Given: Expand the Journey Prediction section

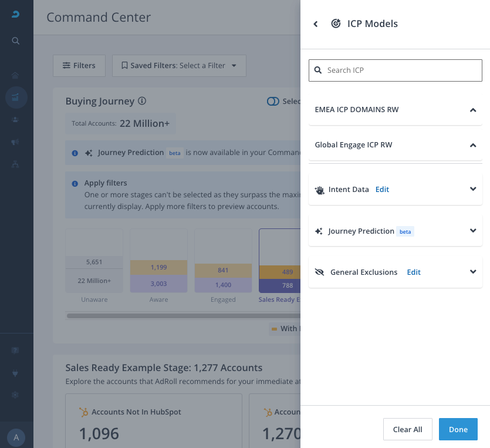Looking at the screenshot, I should [x=472, y=231].
